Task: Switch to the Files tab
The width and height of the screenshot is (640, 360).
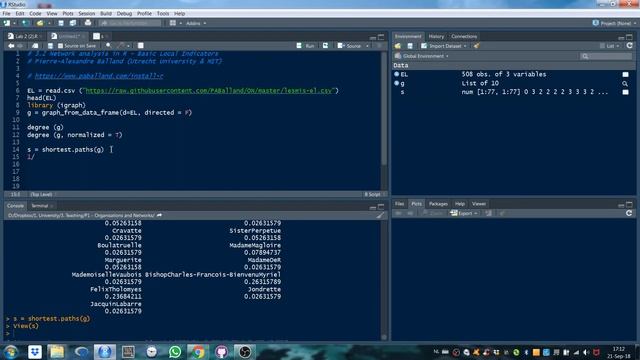Action: click(400, 204)
